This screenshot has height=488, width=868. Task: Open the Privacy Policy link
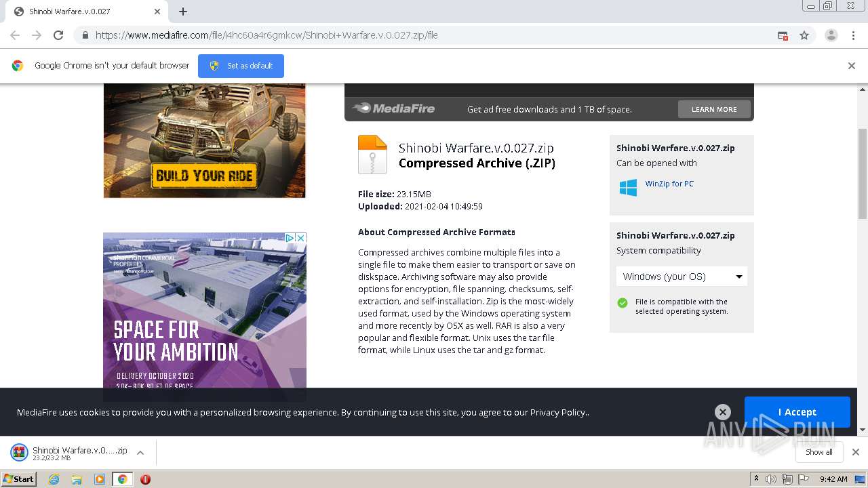pyautogui.click(x=558, y=412)
